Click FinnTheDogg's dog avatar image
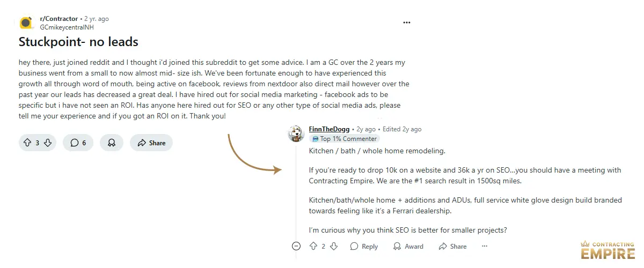Image resolution: width=644 pixels, height=268 pixels. [x=296, y=133]
